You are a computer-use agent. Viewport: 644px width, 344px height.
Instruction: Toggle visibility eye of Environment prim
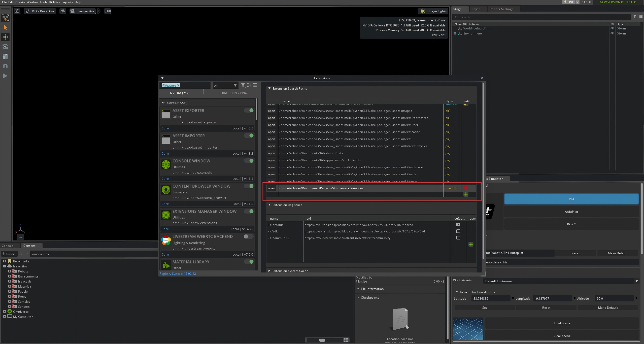pyautogui.click(x=612, y=33)
